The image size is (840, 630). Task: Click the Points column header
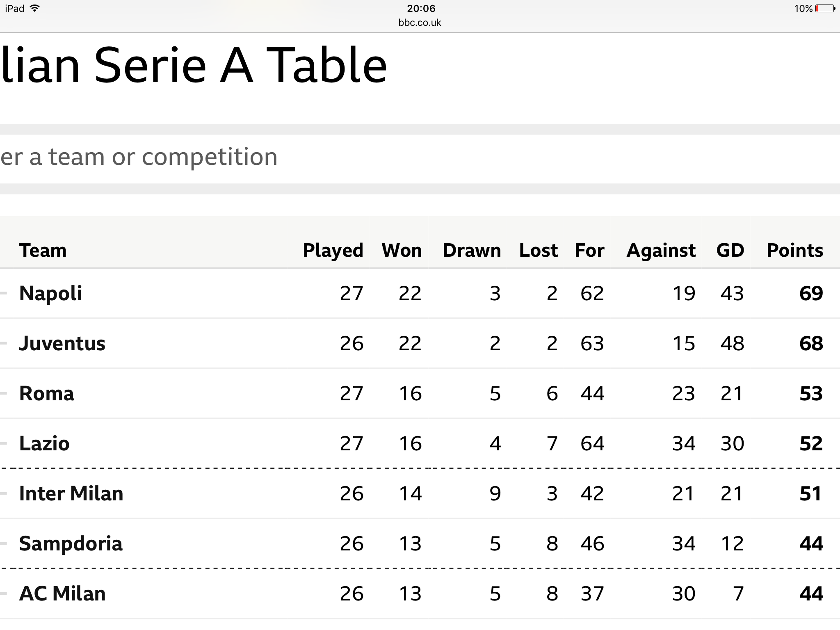795,250
